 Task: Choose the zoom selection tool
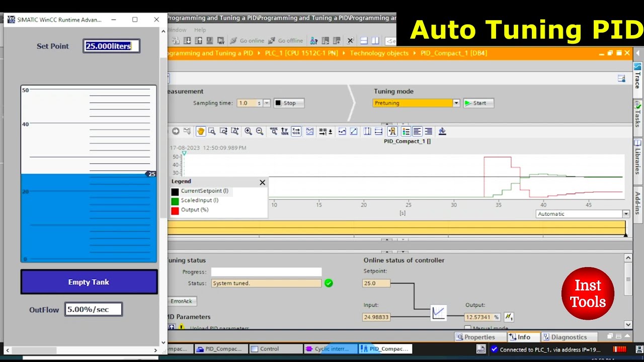(x=212, y=131)
